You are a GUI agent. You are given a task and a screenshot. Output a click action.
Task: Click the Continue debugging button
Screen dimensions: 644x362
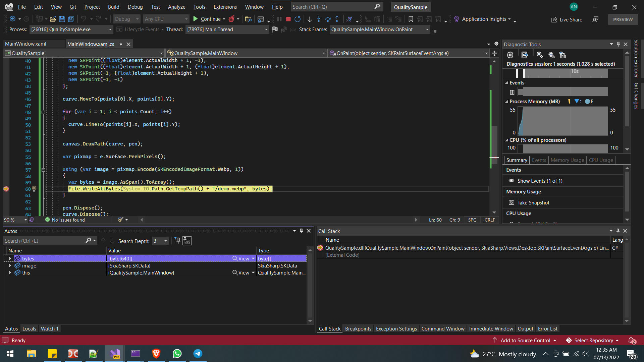click(208, 19)
